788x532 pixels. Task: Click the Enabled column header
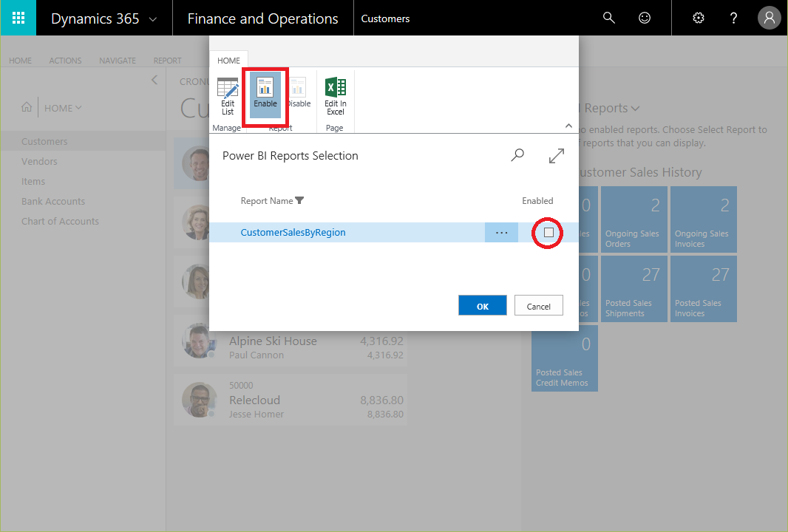pos(537,201)
